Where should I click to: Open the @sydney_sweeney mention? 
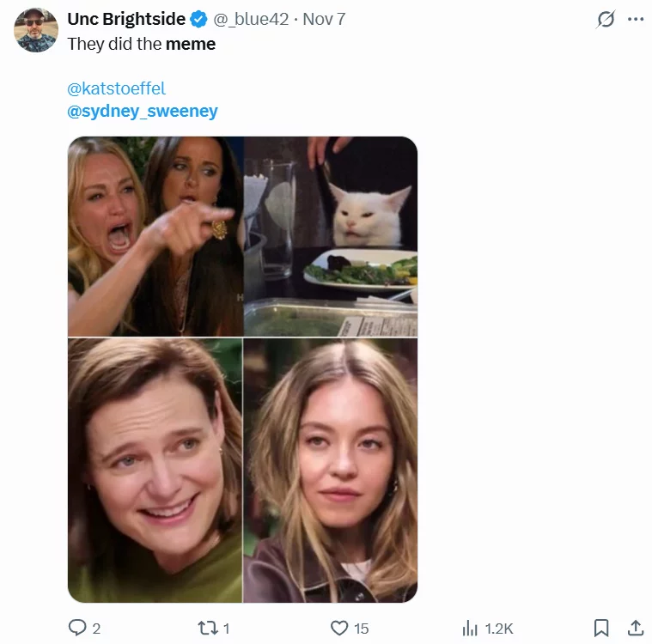(x=142, y=111)
